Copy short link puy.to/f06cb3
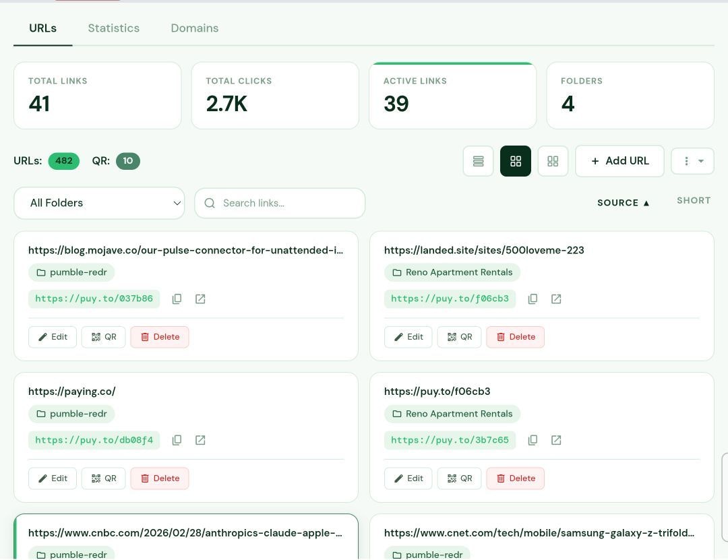 click(x=533, y=299)
